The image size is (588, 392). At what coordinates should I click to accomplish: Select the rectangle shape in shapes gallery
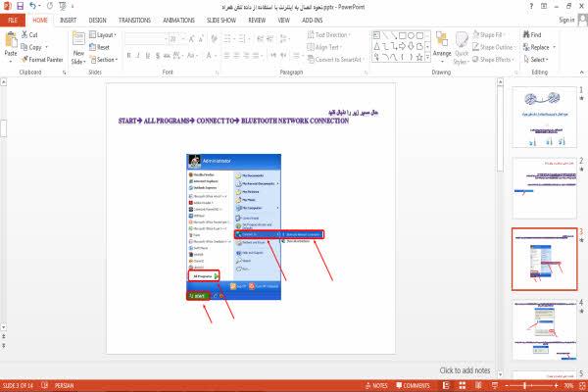click(x=402, y=35)
